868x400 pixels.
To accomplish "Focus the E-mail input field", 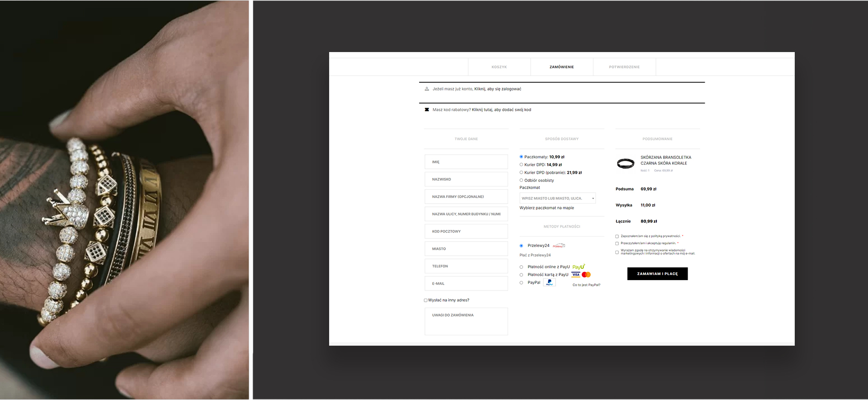I will (x=466, y=284).
